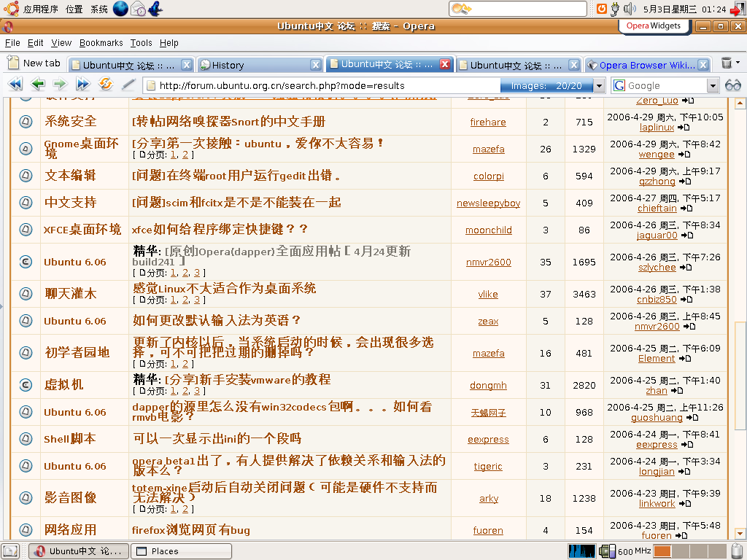Click last poster link jaguar00
This screenshot has height=560, width=747.
[x=657, y=236]
